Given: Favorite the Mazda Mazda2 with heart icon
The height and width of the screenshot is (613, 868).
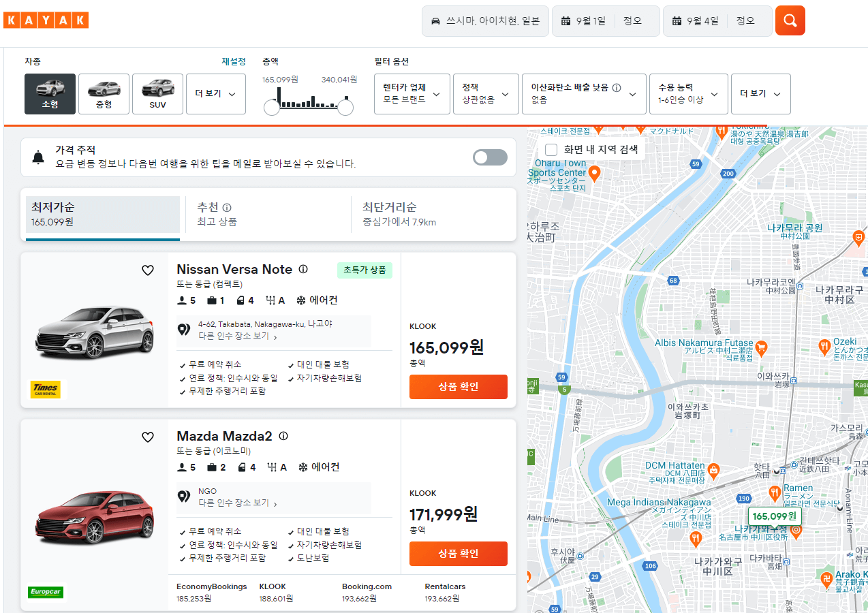Looking at the screenshot, I should [148, 437].
